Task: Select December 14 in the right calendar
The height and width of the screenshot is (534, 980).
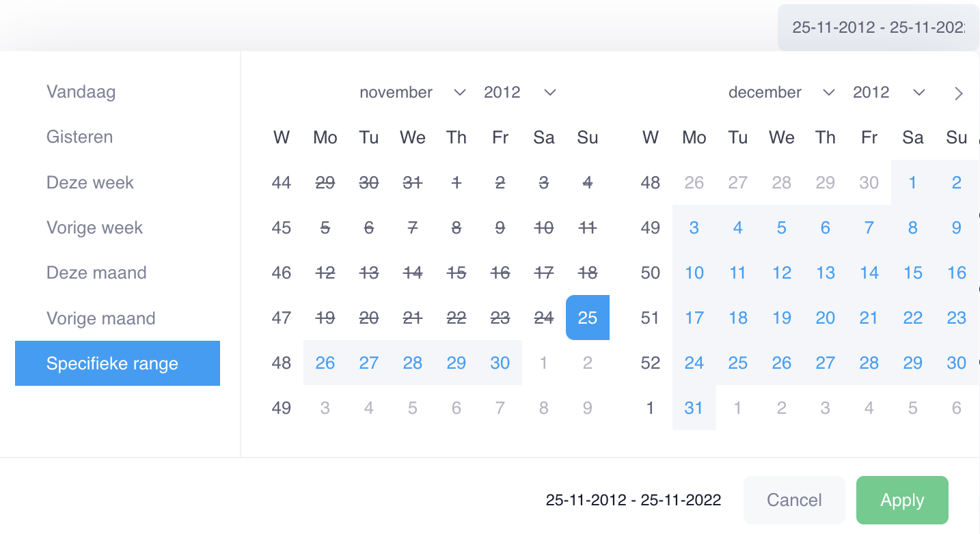Action: (869, 272)
